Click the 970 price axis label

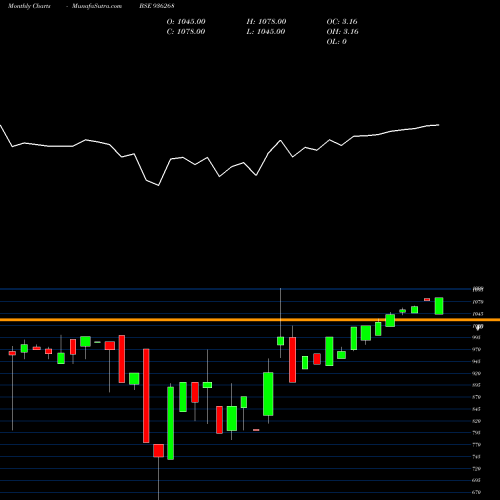477,350
